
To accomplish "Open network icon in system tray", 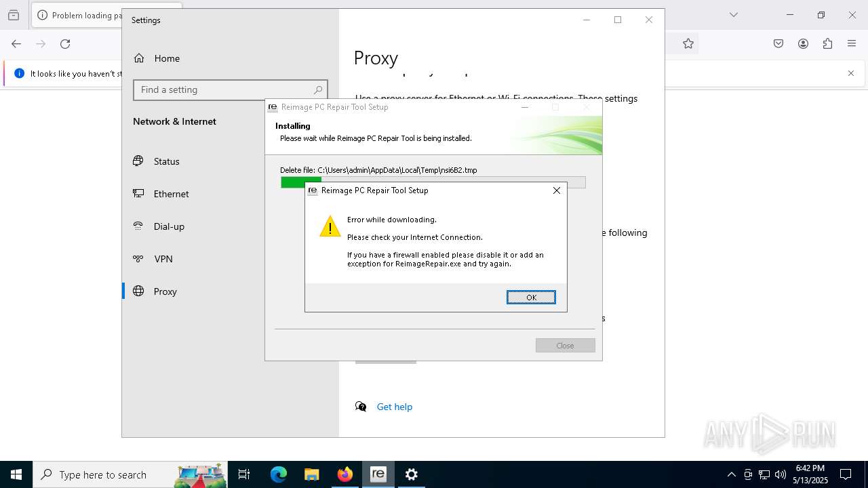I will [764, 474].
